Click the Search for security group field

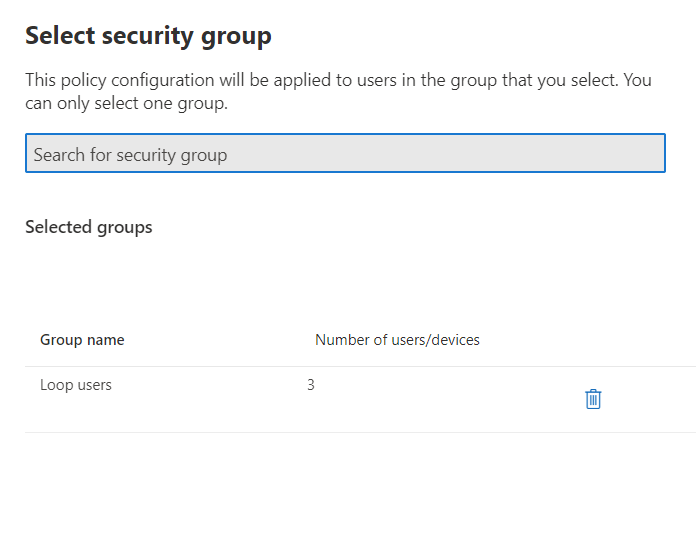(345, 154)
